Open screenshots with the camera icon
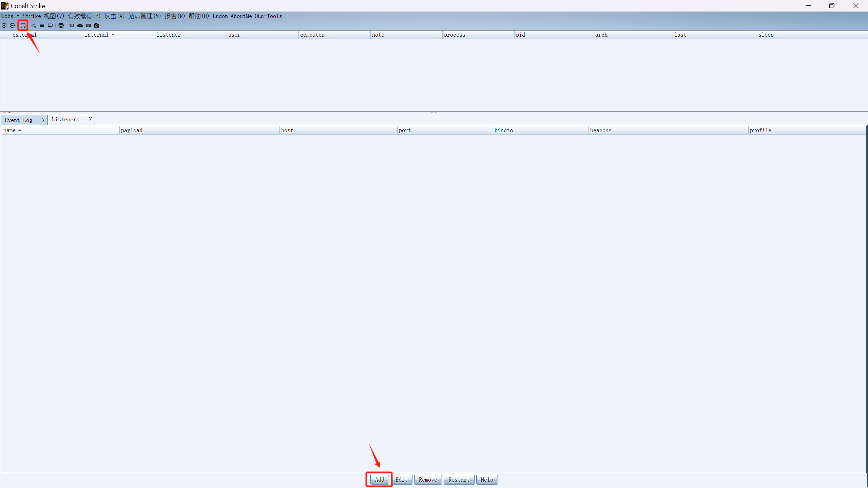 [96, 25]
